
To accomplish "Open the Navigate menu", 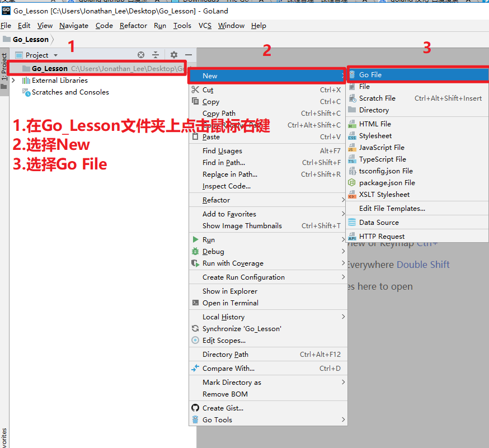I will (x=74, y=26).
